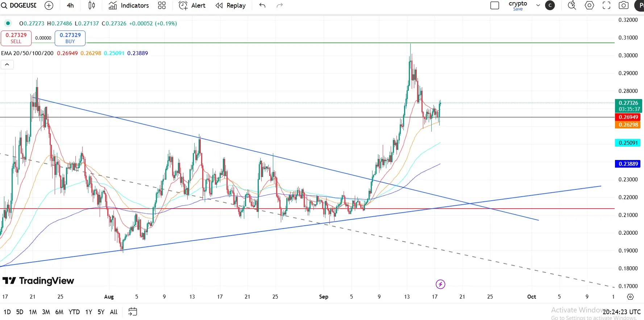Click the orange EMA price label 0.26298
Screen dimensions: 644x320
tap(628, 125)
